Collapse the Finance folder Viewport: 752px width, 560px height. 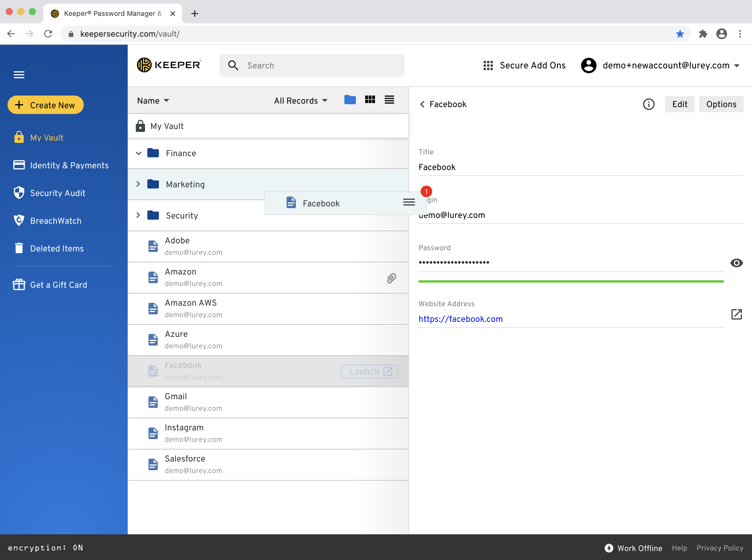tap(138, 153)
